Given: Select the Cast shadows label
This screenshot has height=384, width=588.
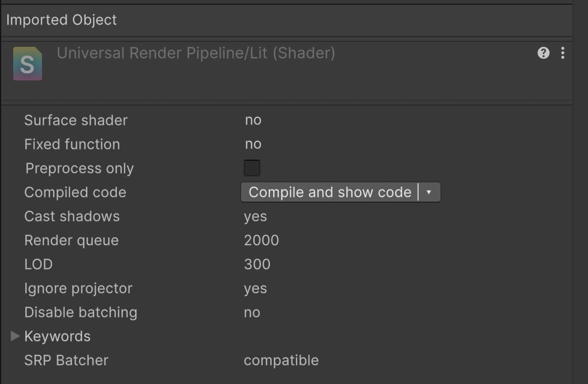Looking at the screenshot, I should [x=72, y=217].
